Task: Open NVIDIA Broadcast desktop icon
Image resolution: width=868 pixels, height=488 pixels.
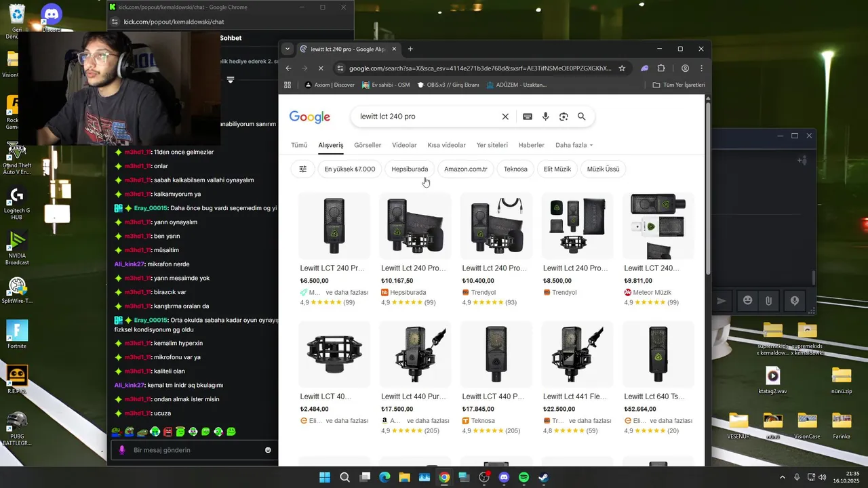Action: pyautogui.click(x=16, y=248)
